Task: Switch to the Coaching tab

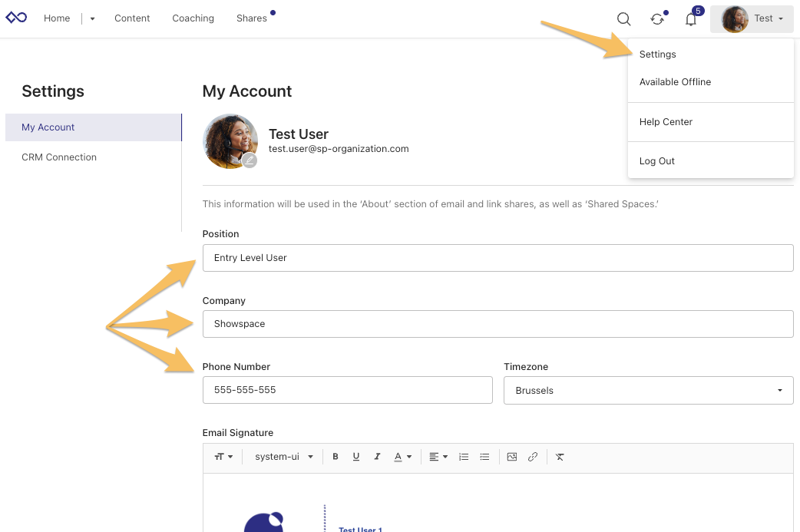Action: pos(193,18)
